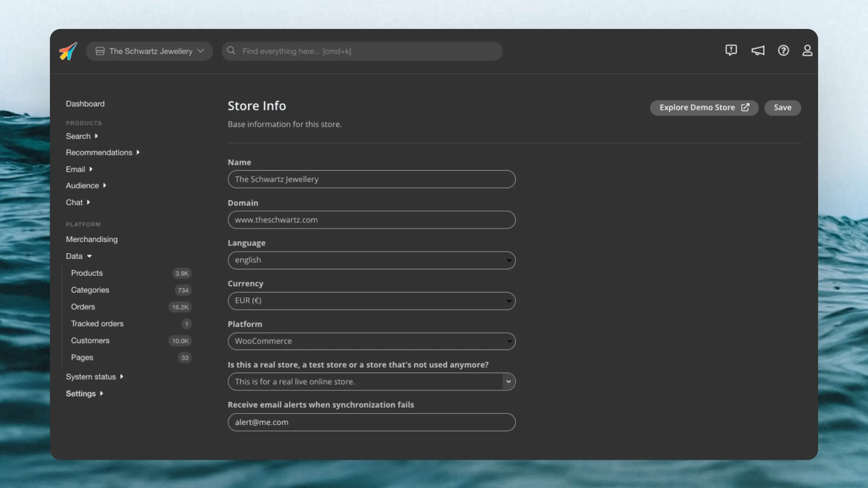Viewport: 868px width, 488px height.
Task: Edit the email alerts field
Action: 371,422
